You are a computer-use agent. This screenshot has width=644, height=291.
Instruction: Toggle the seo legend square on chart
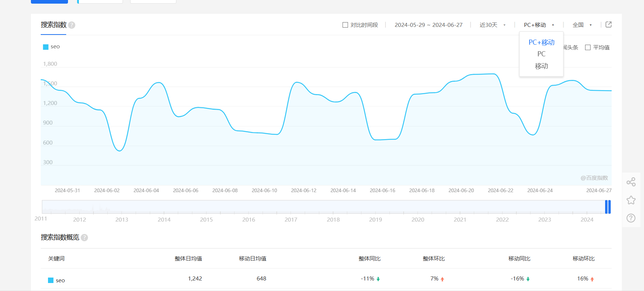[x=46, y=47]
